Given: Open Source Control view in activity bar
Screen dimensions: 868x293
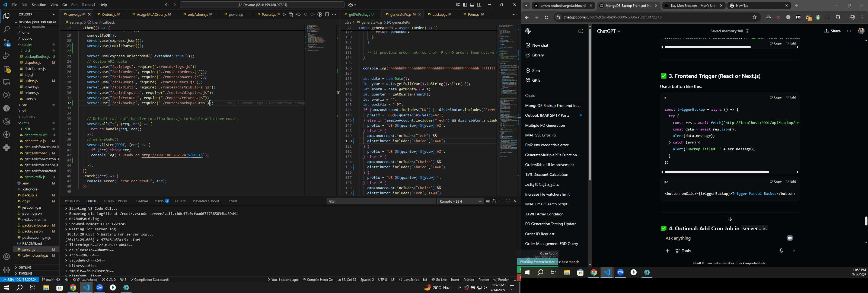Looking at the screenshot, I should point(7,43).
